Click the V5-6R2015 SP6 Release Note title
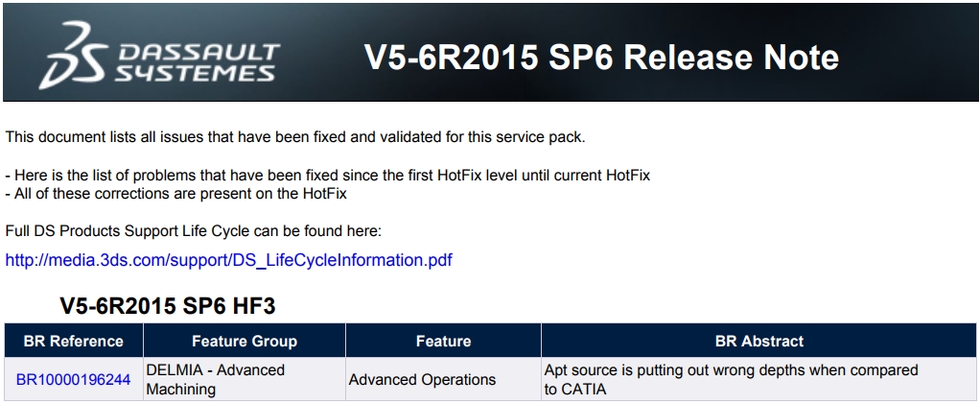Screen dimensions: 980x404 601,57
